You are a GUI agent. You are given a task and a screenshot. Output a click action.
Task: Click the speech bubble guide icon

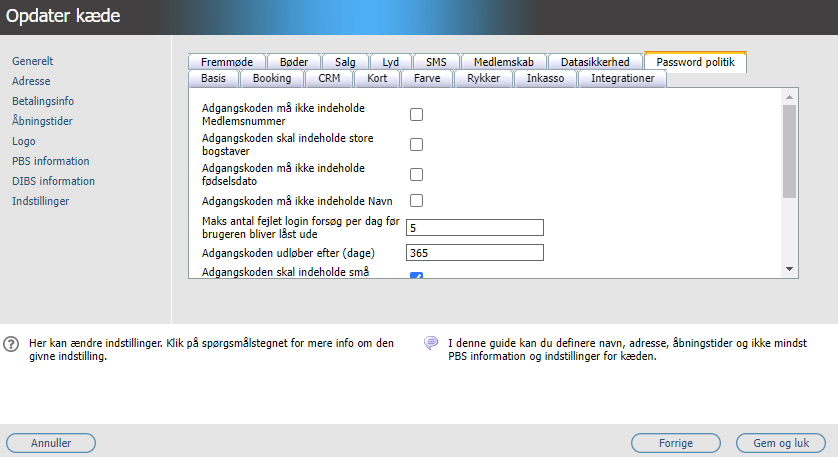pyautogui.click(x=431, y=343)
